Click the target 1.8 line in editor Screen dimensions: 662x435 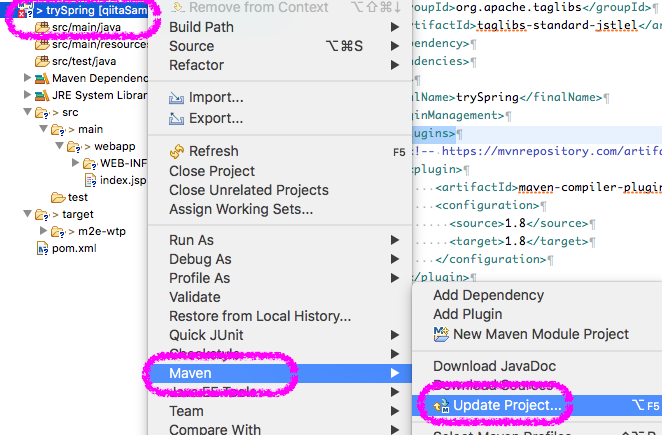tap(518, 241)
